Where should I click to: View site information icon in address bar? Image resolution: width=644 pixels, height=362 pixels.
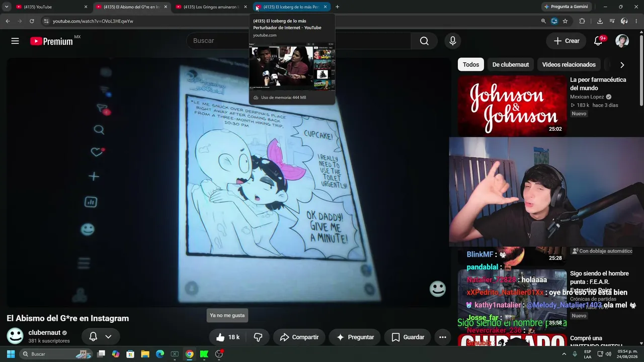pyautogui.click(x=46, y=21)
